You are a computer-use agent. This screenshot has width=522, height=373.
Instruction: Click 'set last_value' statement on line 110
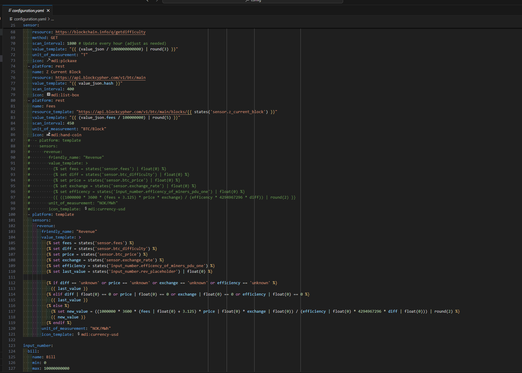pyautogui.click(x=129, y=271)
